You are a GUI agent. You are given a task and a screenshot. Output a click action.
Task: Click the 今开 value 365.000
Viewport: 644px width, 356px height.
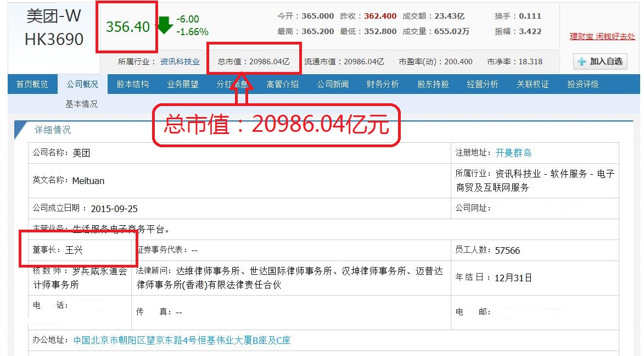tap(317, 16)
